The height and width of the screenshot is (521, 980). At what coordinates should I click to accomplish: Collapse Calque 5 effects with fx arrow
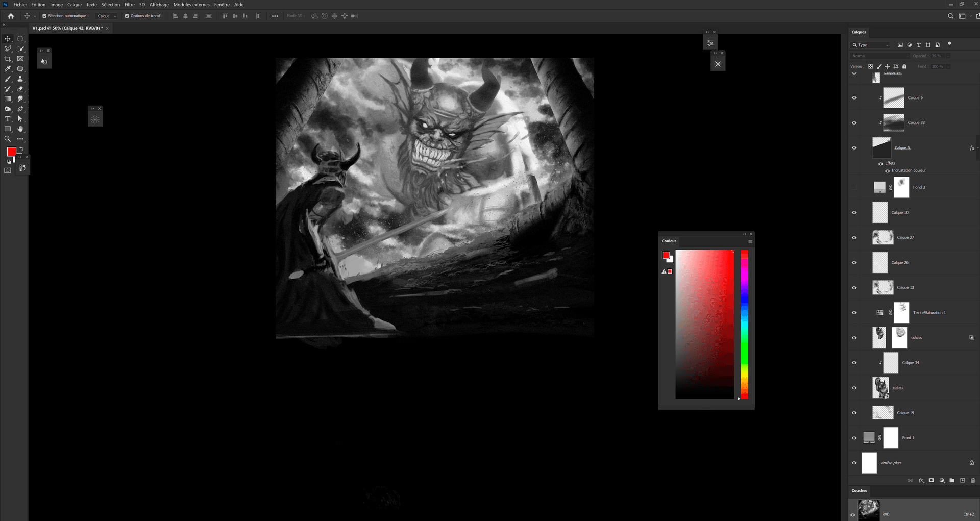point(978,148)
